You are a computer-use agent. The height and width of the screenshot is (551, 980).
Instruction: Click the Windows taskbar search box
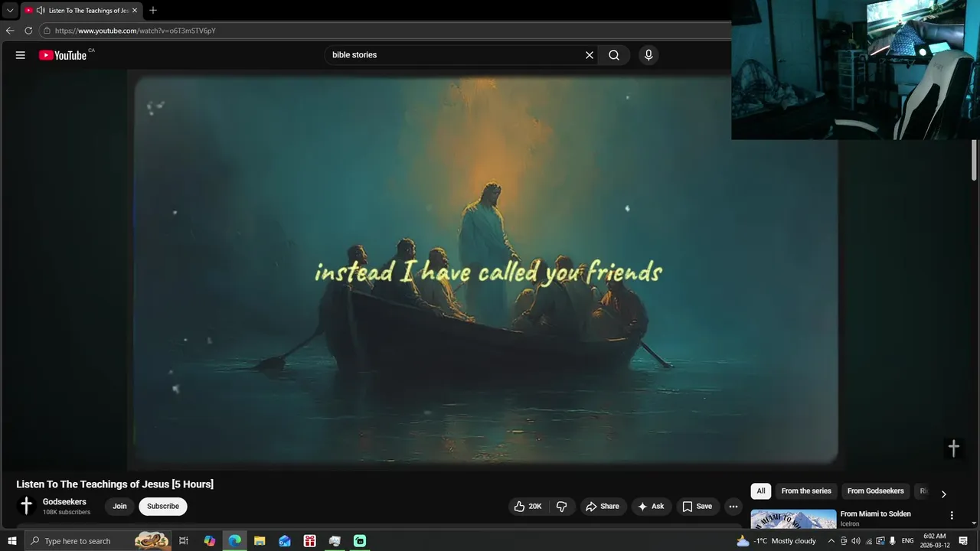point(100,541)
